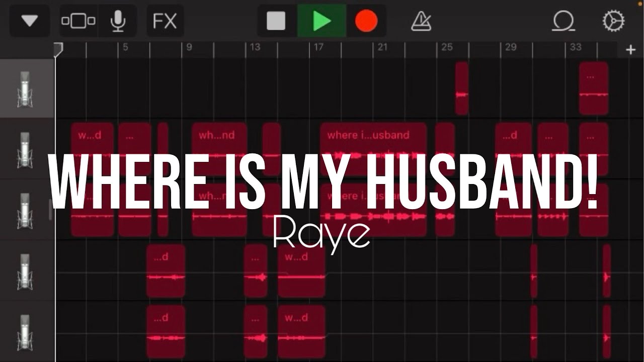Click bar 5 on the ruler

click(125, 47)
